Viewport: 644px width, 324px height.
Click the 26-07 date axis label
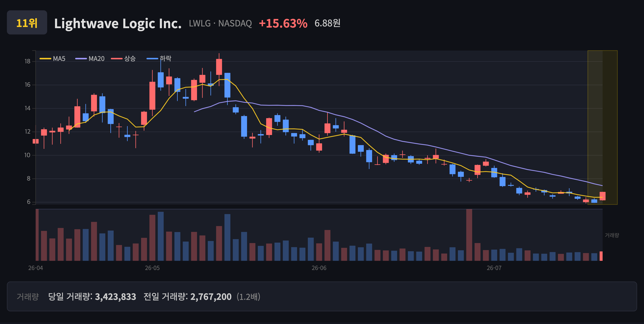pyautogui.click(x=494, y=268)
